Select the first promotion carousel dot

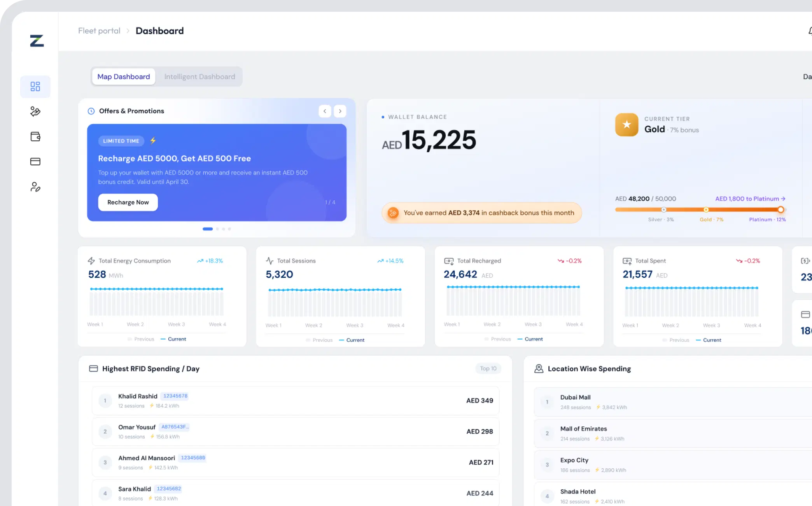pyautogui.click(x=208, y=229)
